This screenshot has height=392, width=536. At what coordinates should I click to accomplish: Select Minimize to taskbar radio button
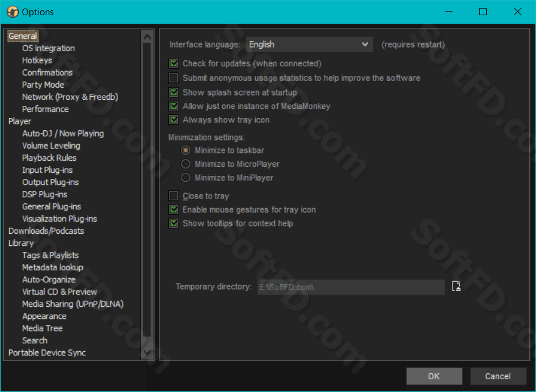pyautogui.click(x=186, y=150)
